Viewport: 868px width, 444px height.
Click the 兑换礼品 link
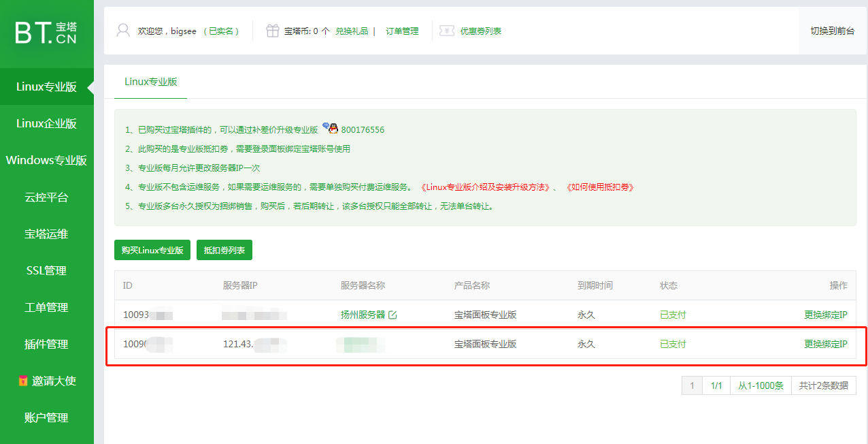coord(352,31)
